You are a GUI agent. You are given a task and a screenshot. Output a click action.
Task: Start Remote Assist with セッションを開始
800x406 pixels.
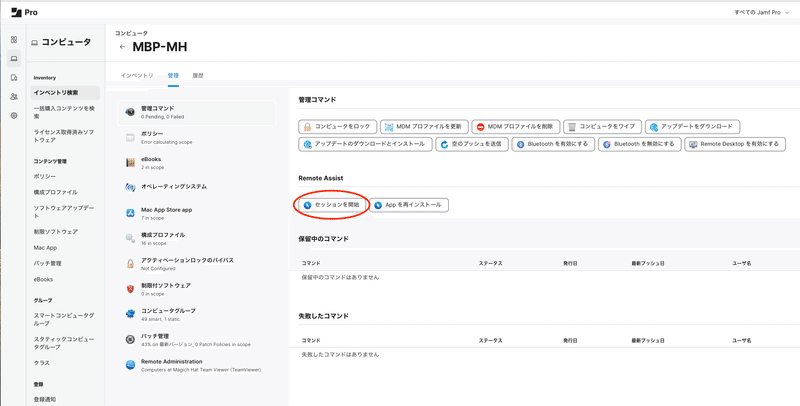(x=332, y=205)
